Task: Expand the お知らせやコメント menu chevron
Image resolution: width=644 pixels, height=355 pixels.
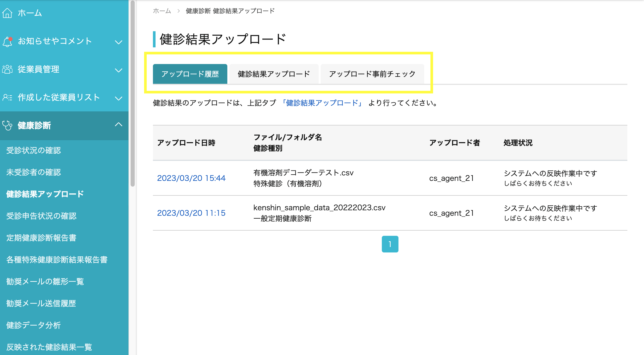Action: pyautogui.click(x=119, y=42)
